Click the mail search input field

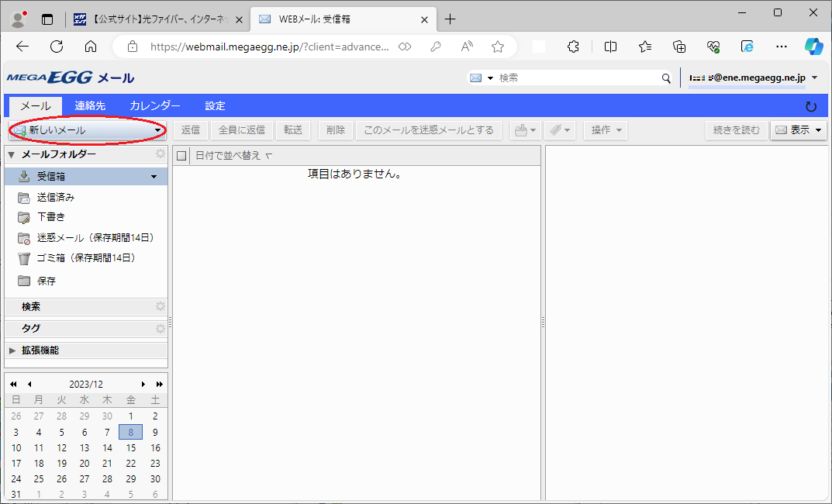[578, 78]
